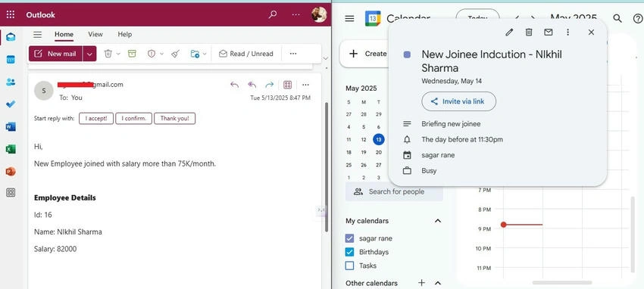
Task: Click Search for people field
Action: click(394, 191)
